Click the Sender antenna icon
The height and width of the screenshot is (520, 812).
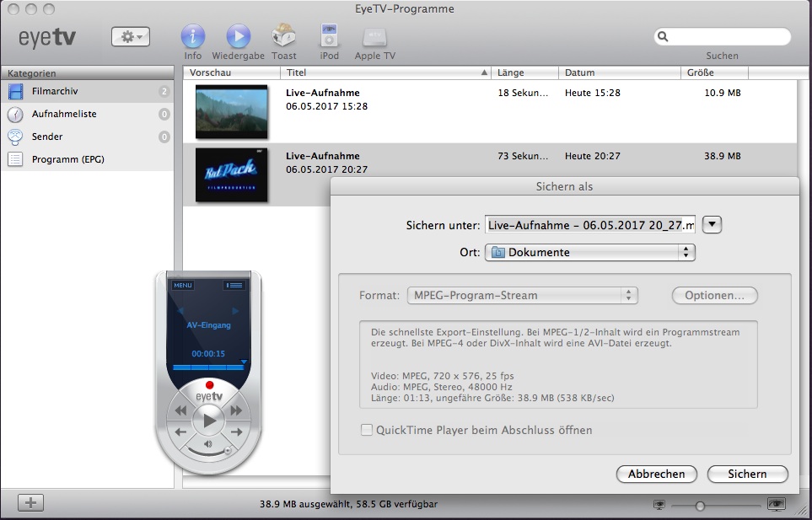tap(15, 137)
